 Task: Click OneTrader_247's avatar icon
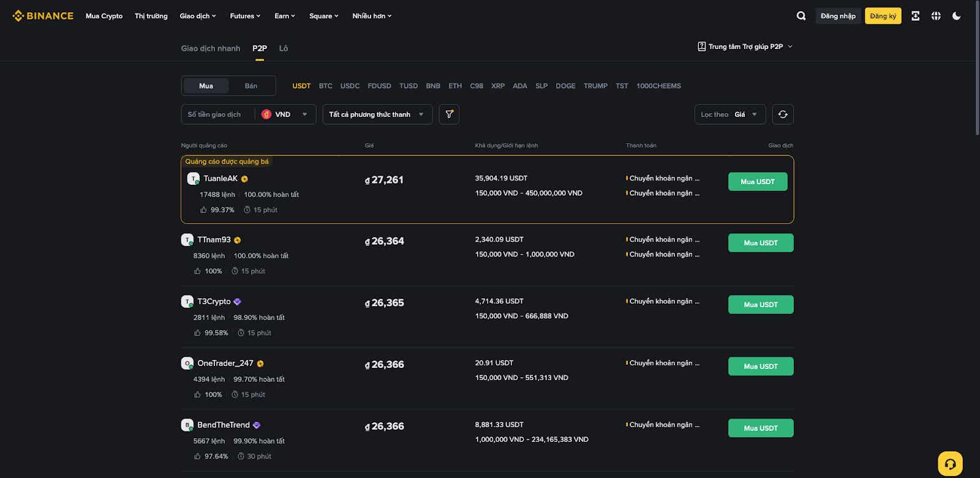187,364
